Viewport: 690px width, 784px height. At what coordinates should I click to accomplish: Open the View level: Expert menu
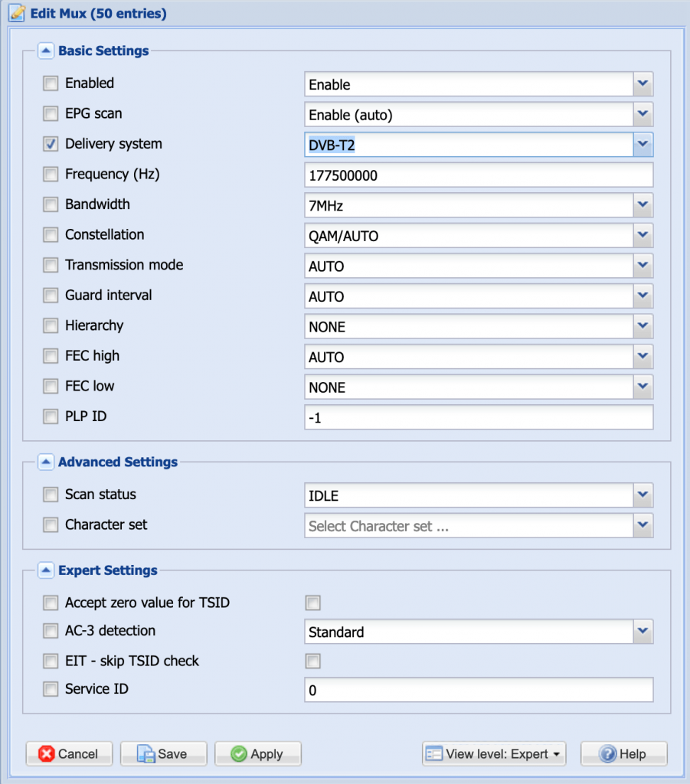[x=495, y=754]
